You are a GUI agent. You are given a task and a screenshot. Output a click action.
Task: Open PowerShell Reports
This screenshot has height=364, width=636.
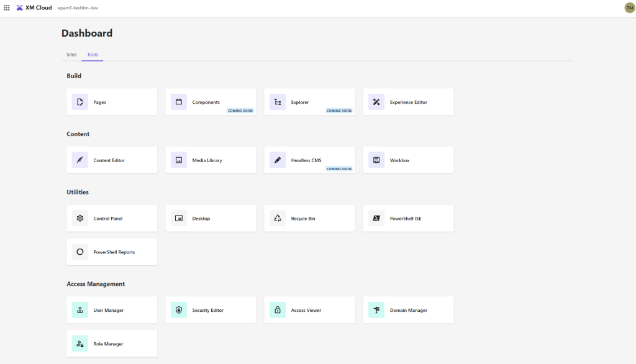(x=112, y=252)
